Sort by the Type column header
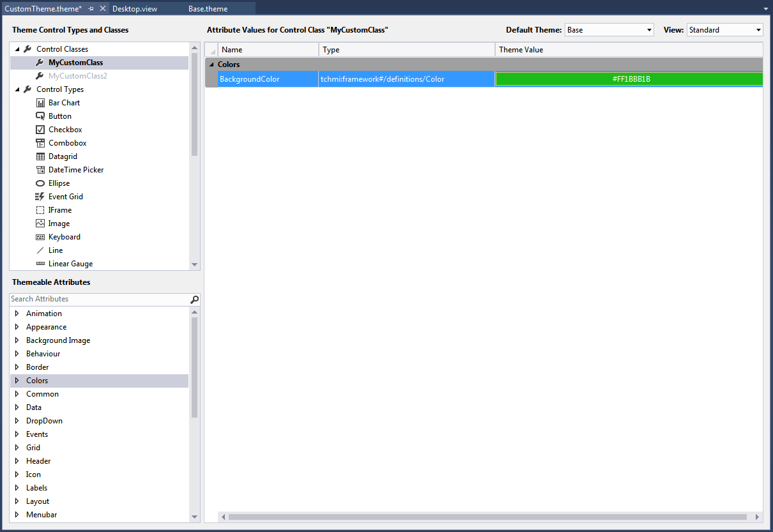The image size is (773, 532). tap(407, 50)
